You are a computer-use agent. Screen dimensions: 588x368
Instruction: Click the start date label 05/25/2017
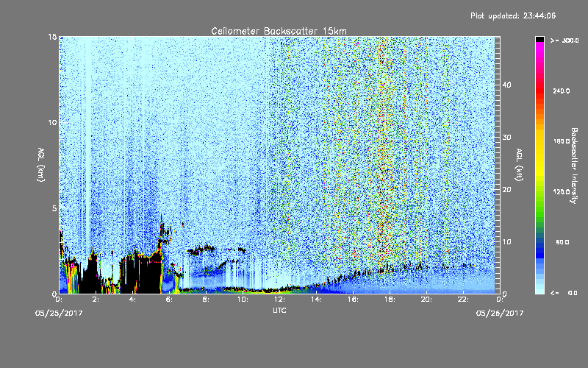[x=59, y=314]
